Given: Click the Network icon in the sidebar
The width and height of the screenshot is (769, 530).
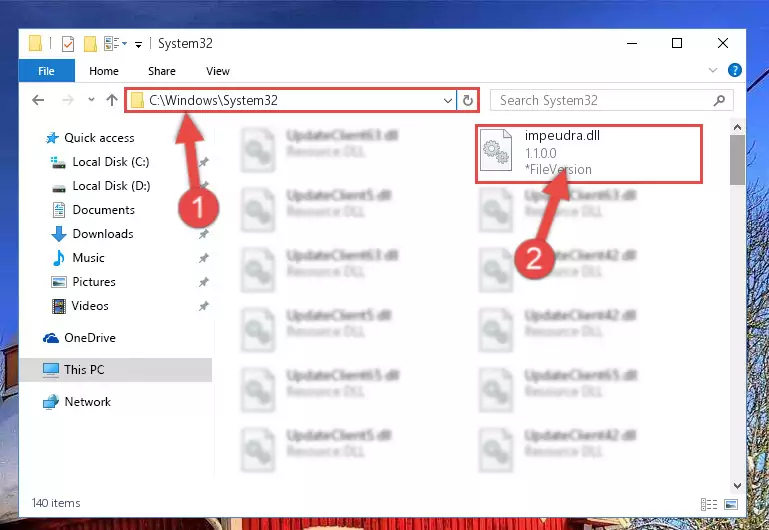Looking at the screenshot, I should click(x=51, y=402).
